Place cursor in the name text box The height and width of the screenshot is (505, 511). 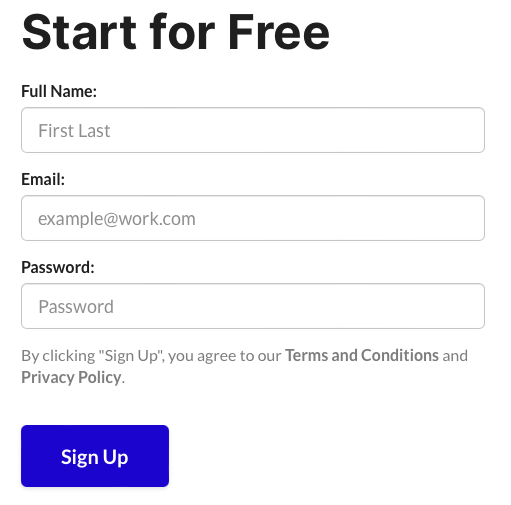tap(253, 130)
